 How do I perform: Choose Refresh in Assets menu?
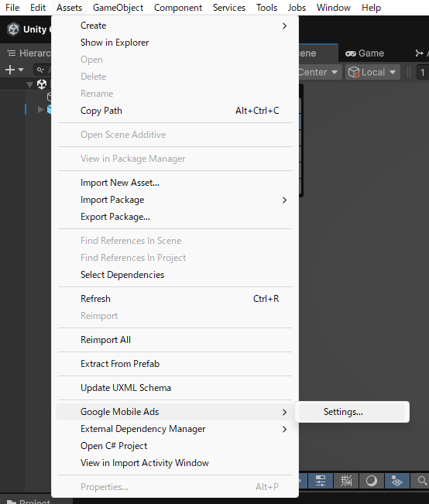coord(175,299)
